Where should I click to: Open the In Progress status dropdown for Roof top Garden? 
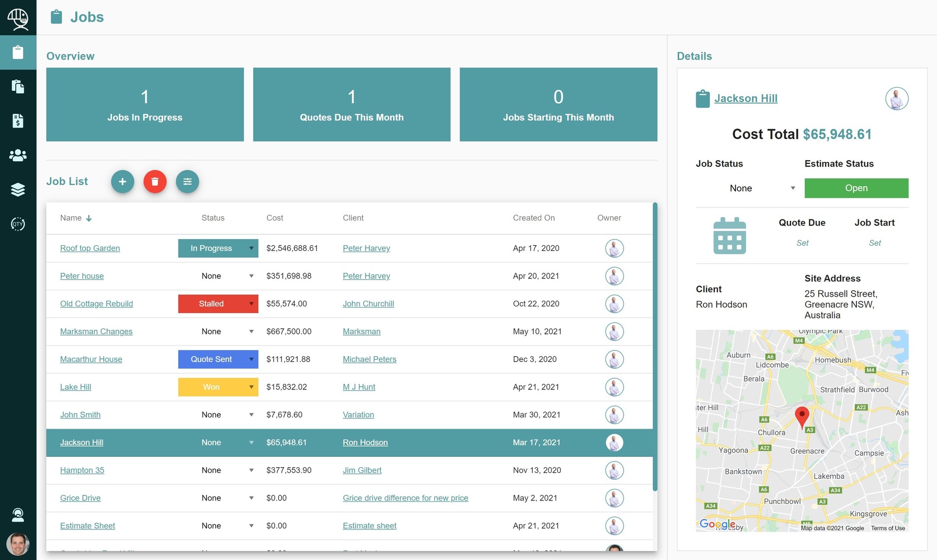[218, 248]
